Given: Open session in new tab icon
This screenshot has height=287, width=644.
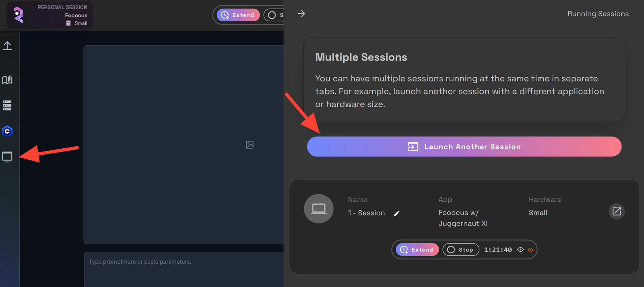Looking at the screenshot, I should coord(616,211).
